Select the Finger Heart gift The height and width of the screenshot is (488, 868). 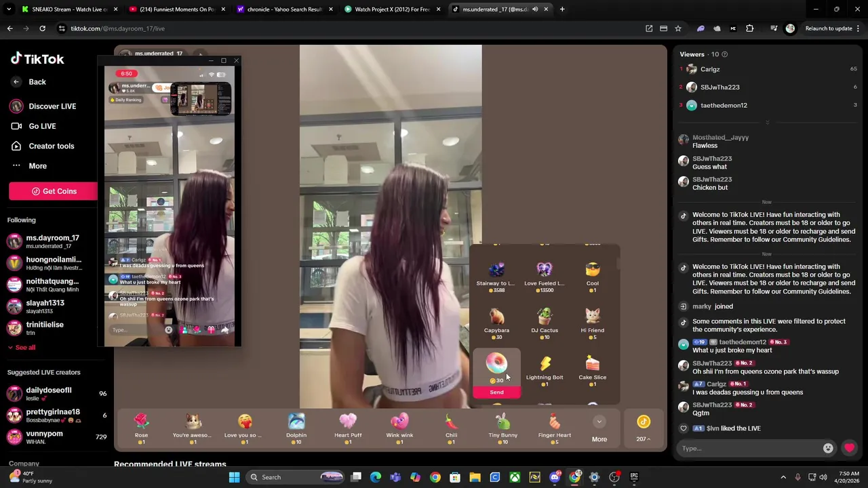coord(555,428)
